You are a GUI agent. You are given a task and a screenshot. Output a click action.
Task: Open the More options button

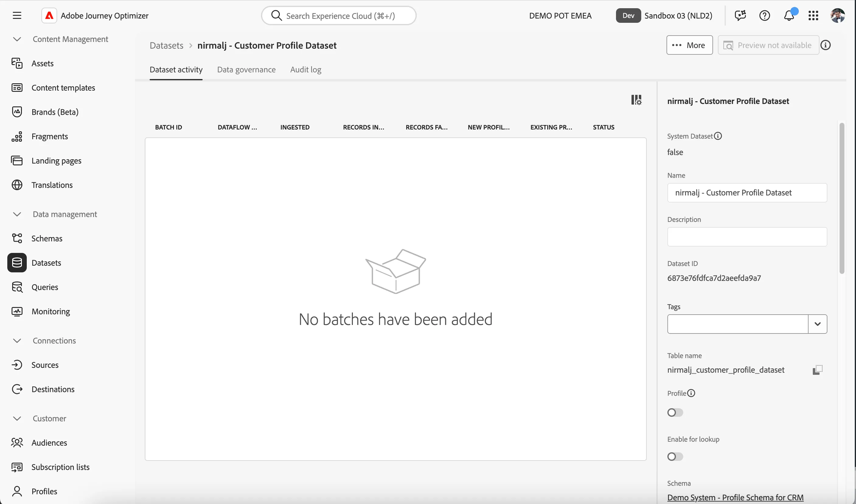(x=689, y=45)
